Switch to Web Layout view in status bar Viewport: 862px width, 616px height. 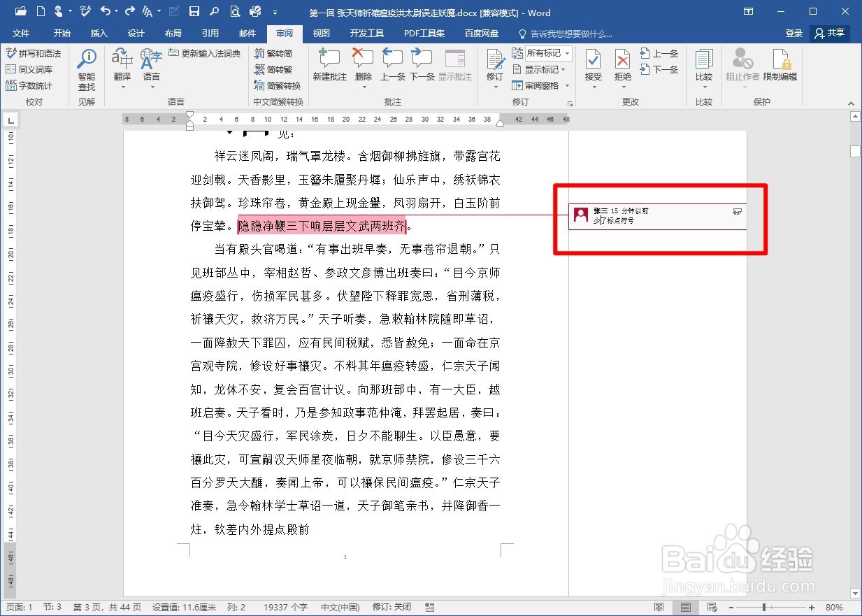click(x=712, y=607)
